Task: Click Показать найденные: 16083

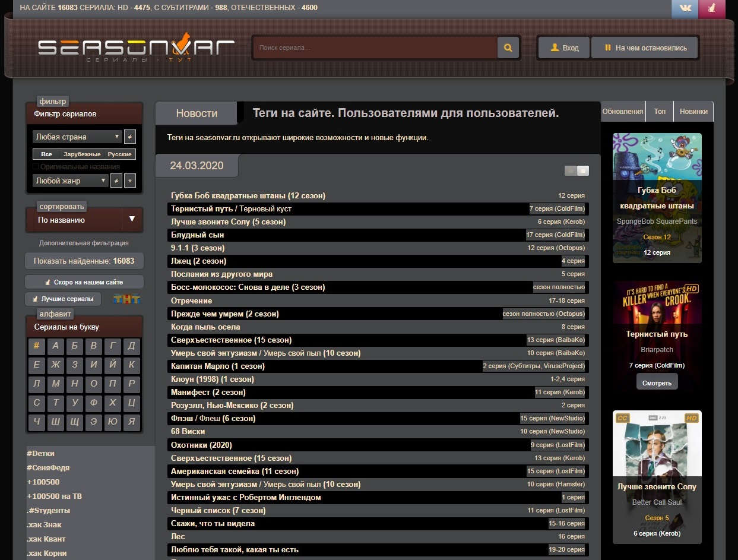Action: click(84, 261)
